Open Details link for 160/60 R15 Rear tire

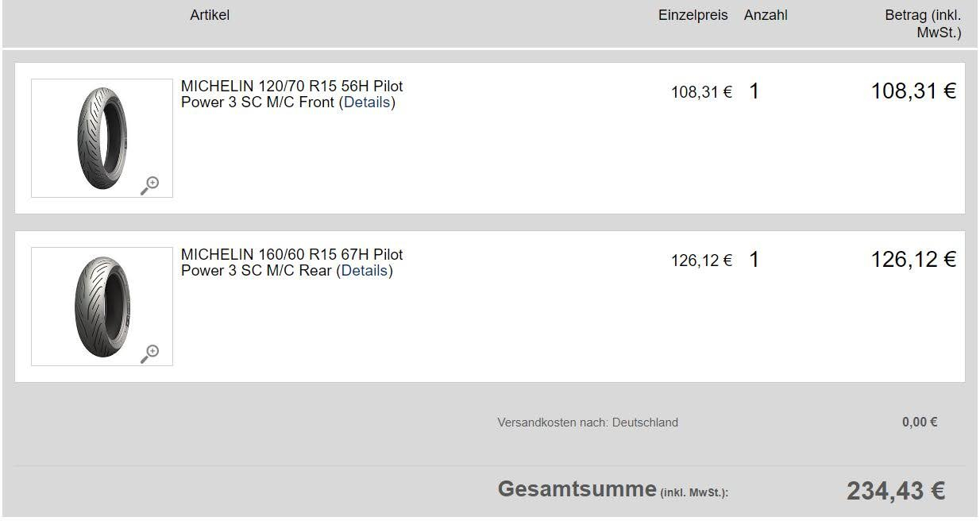365,271
